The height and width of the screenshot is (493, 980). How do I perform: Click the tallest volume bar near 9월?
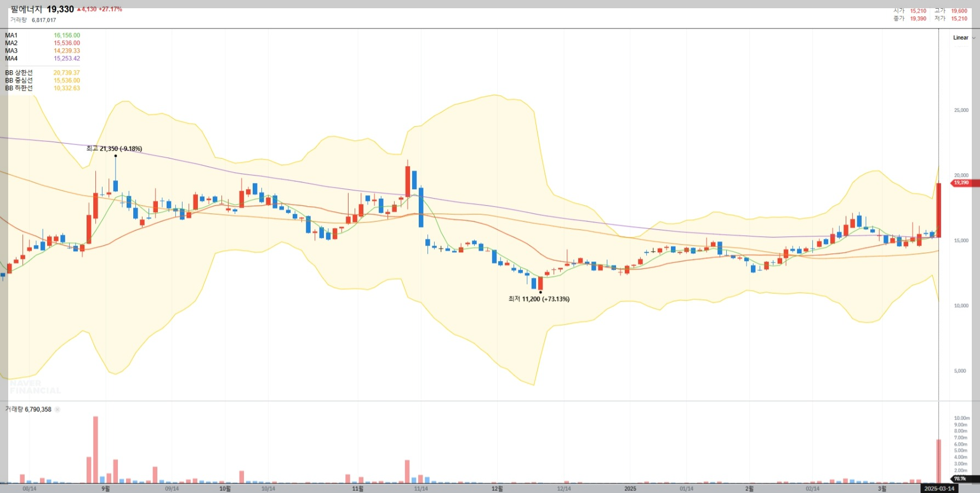click(95, 450)
